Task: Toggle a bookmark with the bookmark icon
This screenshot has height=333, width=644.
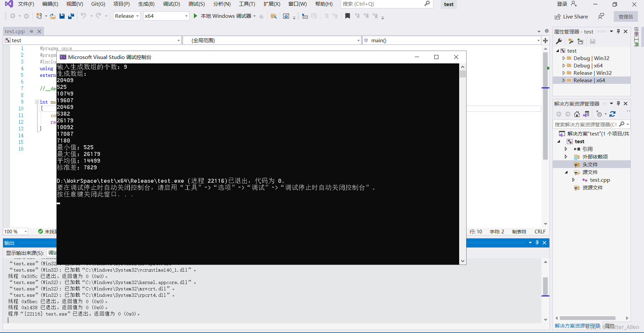Action: (x=347, y=16)
